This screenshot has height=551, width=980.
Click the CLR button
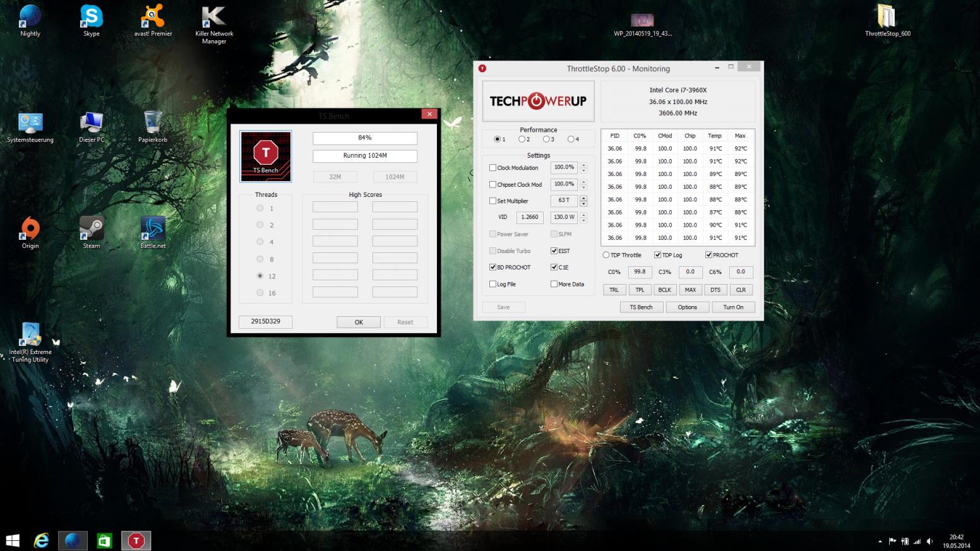(x=741, y=290)
